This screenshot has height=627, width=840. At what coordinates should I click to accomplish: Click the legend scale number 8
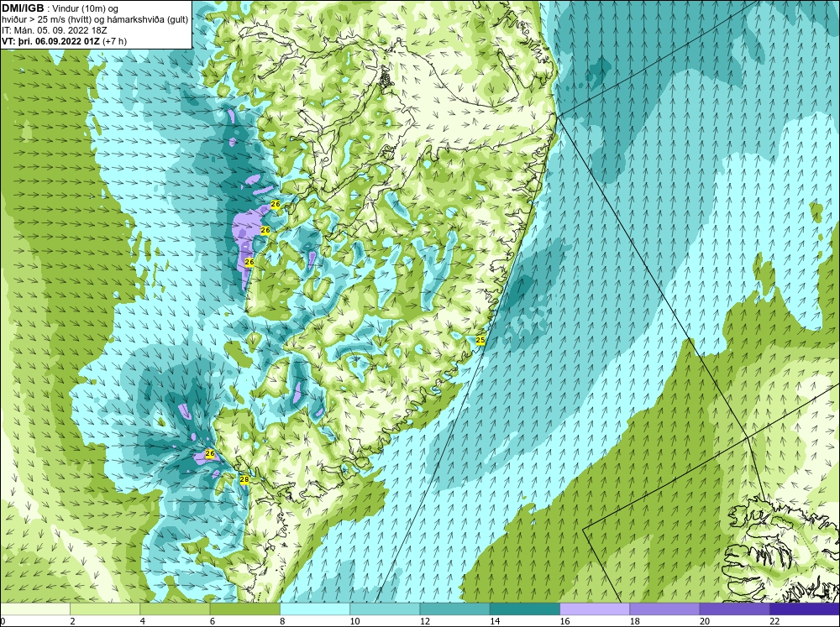coord(282,621)
